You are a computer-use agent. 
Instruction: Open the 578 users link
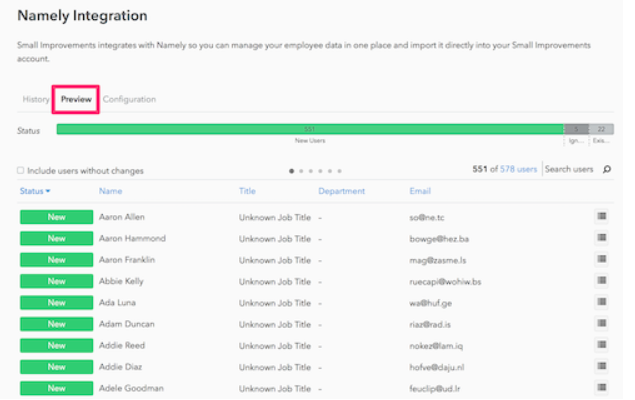tap(518, 169)
